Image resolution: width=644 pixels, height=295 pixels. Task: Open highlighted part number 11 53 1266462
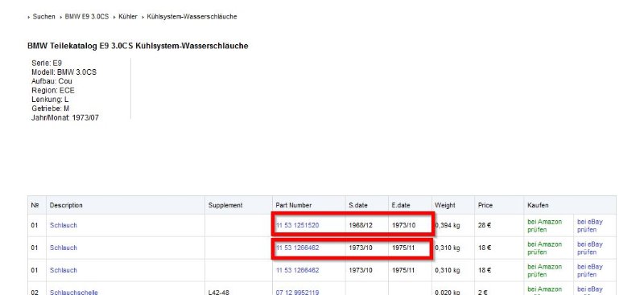click(297, 248)
